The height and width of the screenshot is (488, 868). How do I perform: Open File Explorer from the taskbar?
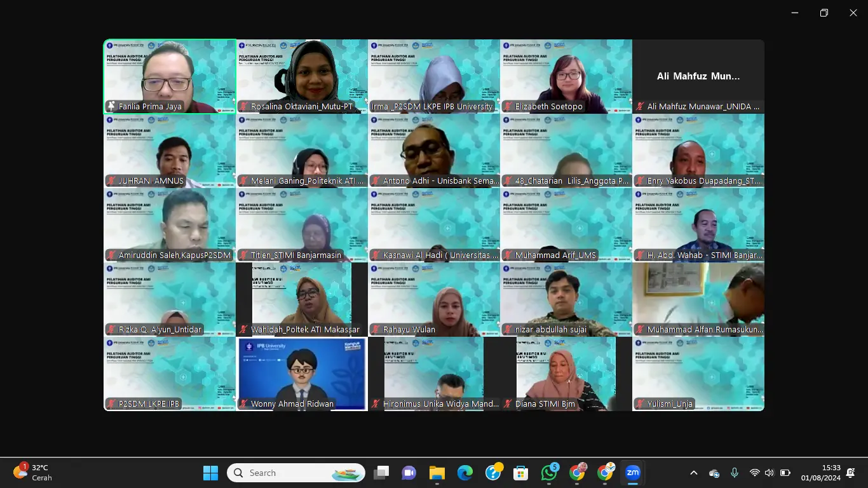tap(437, 473)
